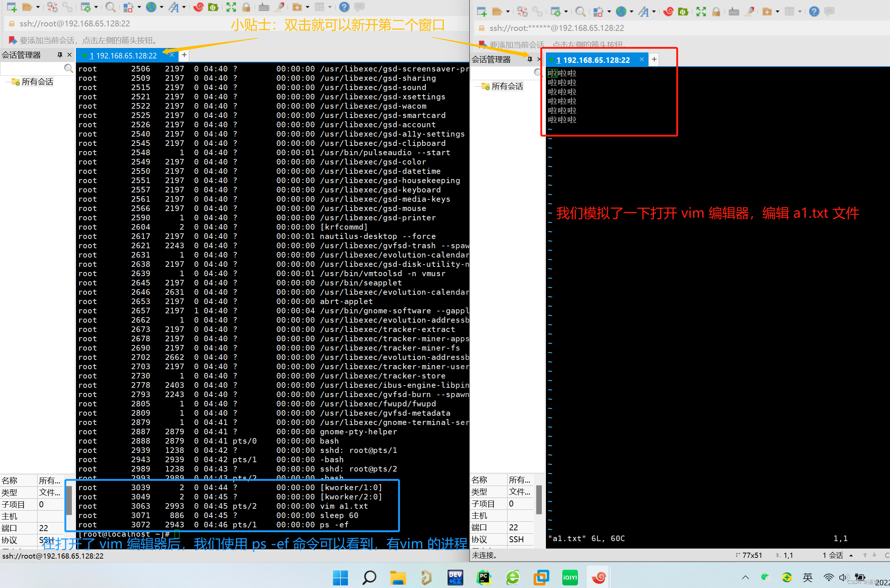This screenshot has height=588, width=890.
Task: Open the layout dropdown arrow on the toolbar
Action: tap(330, 7)
